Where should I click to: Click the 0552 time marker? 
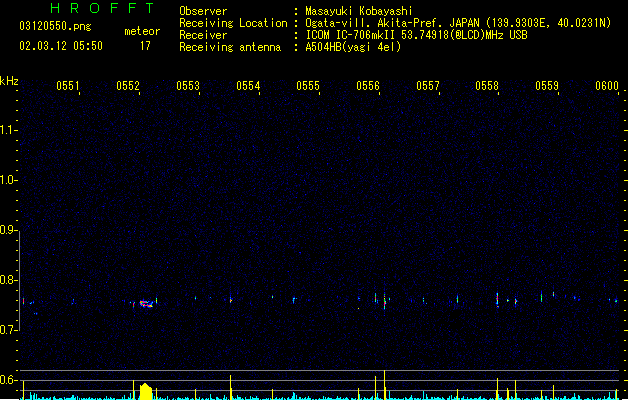point(128,86)
